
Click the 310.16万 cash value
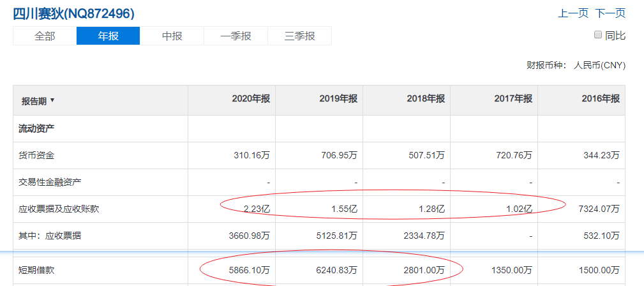(251, 155)
